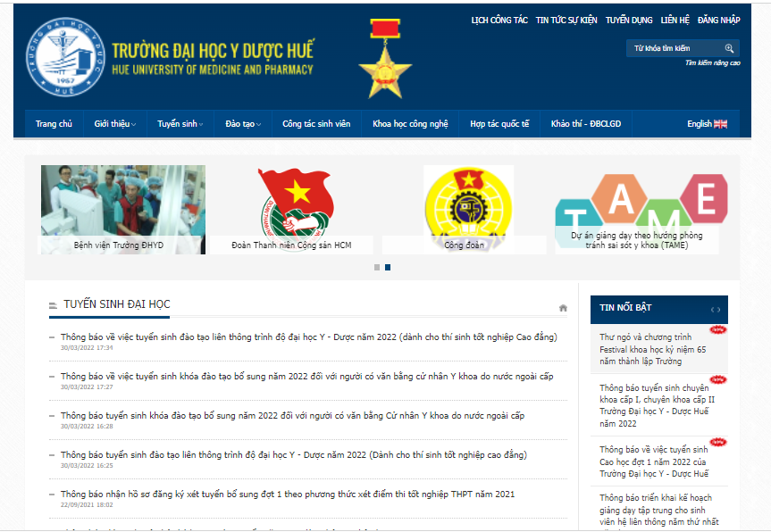Image resolution: width=771 pixels, height=532 pixels.
Task: Expand the Giới thiệu dropdown menu
Action: (x=114, y=124)
